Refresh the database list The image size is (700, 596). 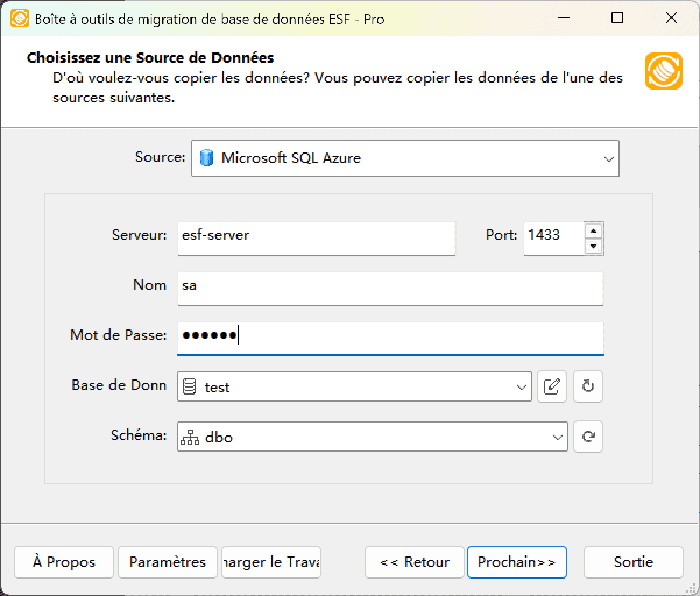pos(588,386)
